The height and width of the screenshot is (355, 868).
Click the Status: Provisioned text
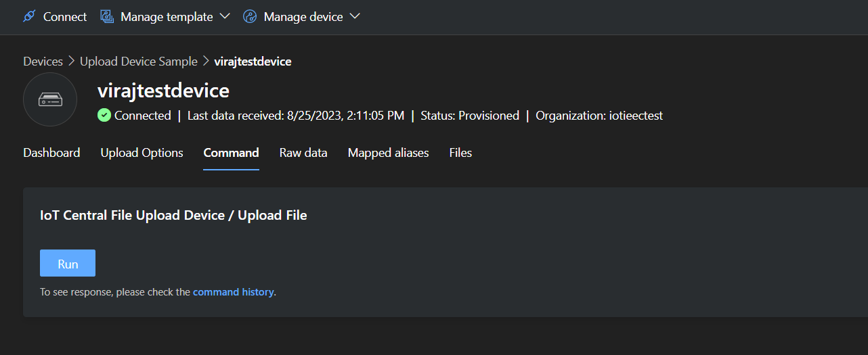[x=470, y=116]
